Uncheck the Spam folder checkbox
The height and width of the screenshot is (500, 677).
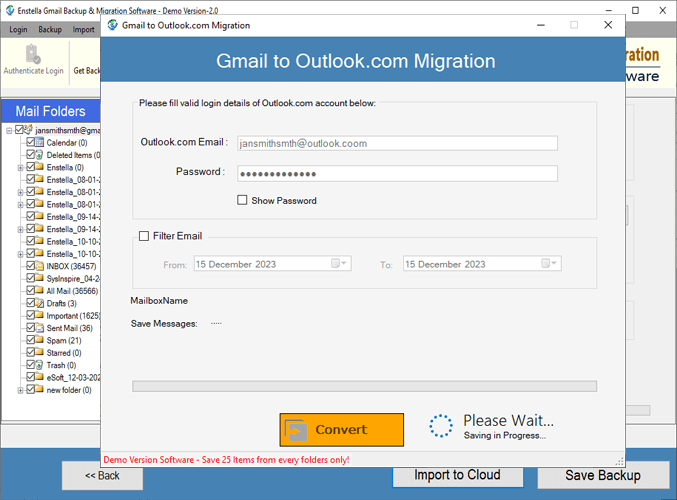point(30,341)
